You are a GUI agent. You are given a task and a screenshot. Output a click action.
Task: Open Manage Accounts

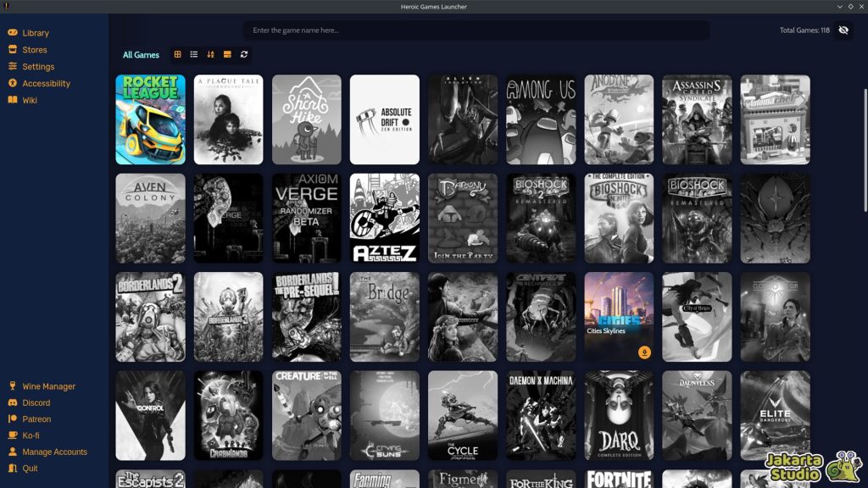pyautogui.click(x=54, y=452)
